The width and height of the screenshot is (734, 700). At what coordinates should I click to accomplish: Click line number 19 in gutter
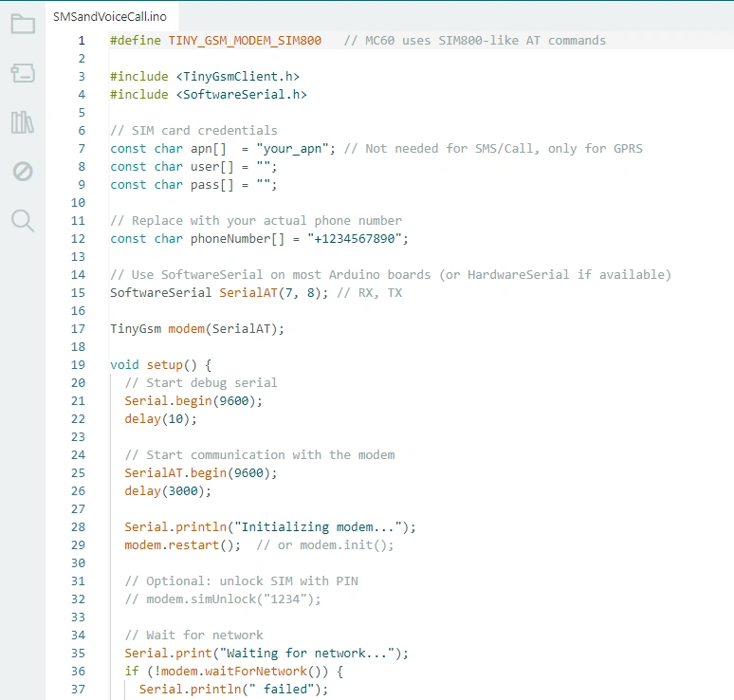78,365
